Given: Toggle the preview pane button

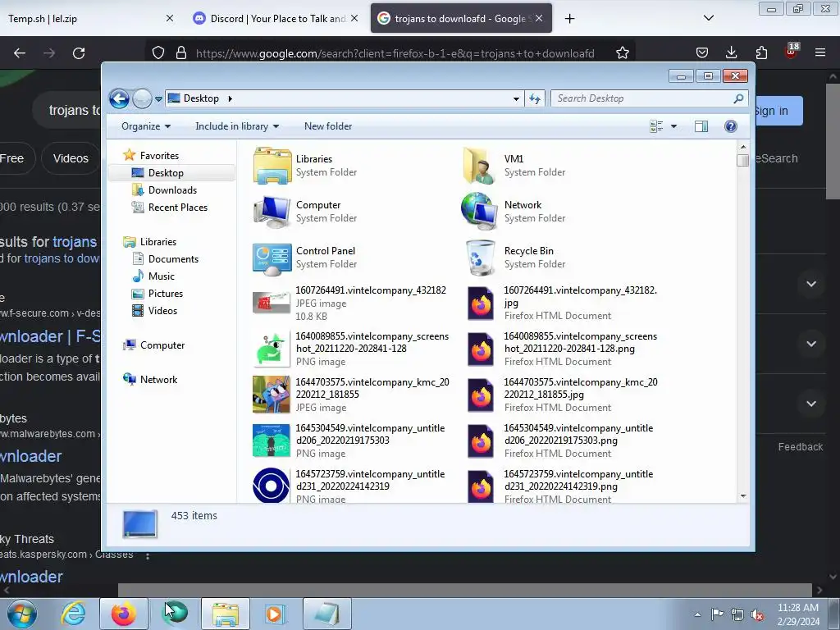Looking at the screenshot, I should click(701, 126).
